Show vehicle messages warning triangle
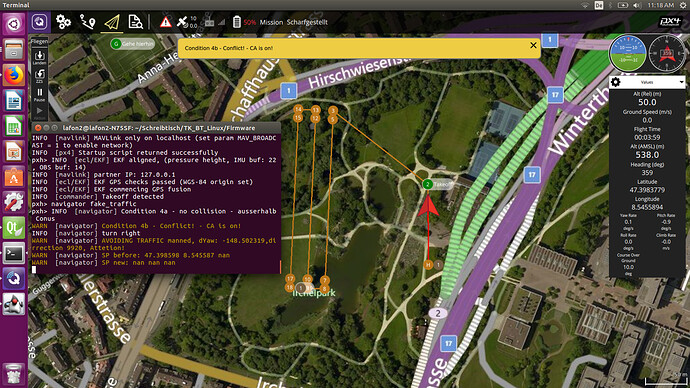The image size is (690, 388). 165,22
